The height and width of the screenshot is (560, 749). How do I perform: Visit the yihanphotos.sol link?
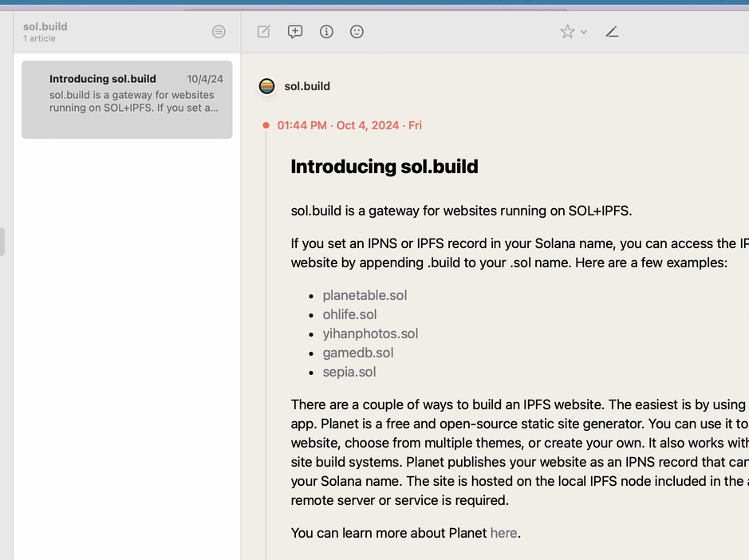(370, 333)
